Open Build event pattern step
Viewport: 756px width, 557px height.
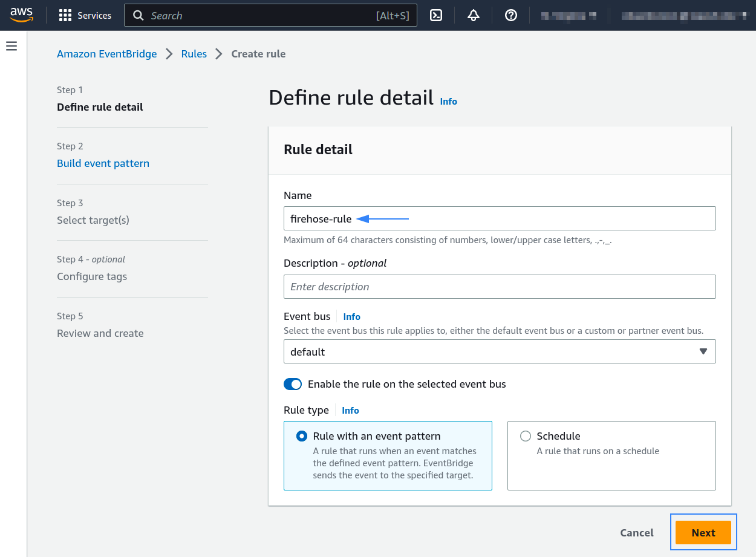coord(103,163)
